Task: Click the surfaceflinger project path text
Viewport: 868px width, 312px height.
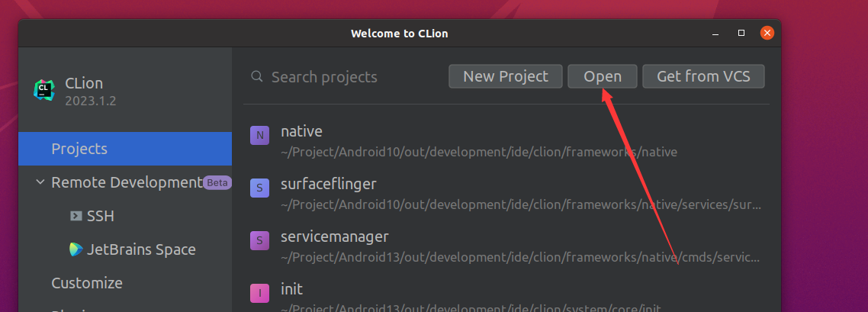Action: 521,204
